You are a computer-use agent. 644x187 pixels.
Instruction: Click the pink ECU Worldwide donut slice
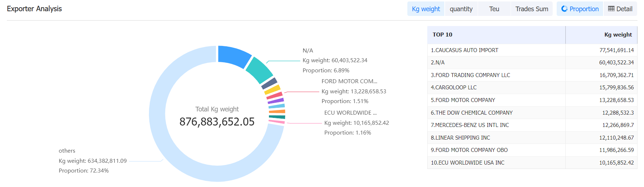tap(277, 122)
